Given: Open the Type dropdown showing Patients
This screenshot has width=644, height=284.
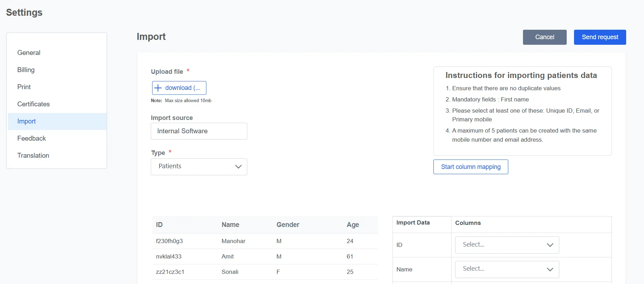Looking at the screenshot, I should click(199, 167).
